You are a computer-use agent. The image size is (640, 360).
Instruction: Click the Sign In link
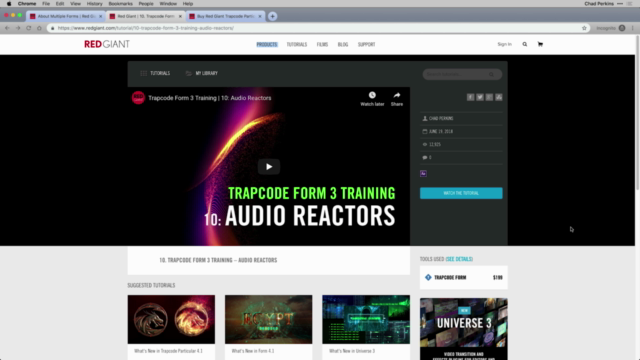504,44
